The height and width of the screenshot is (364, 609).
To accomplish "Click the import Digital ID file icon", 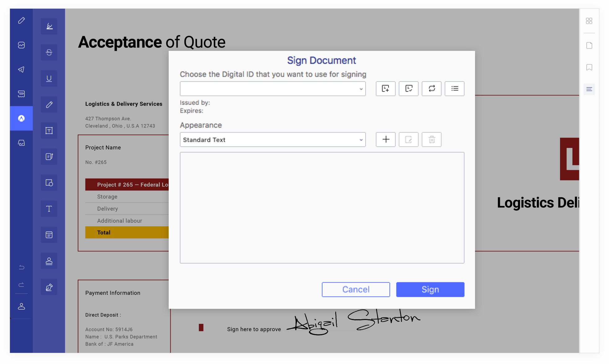I will [408, 89].
